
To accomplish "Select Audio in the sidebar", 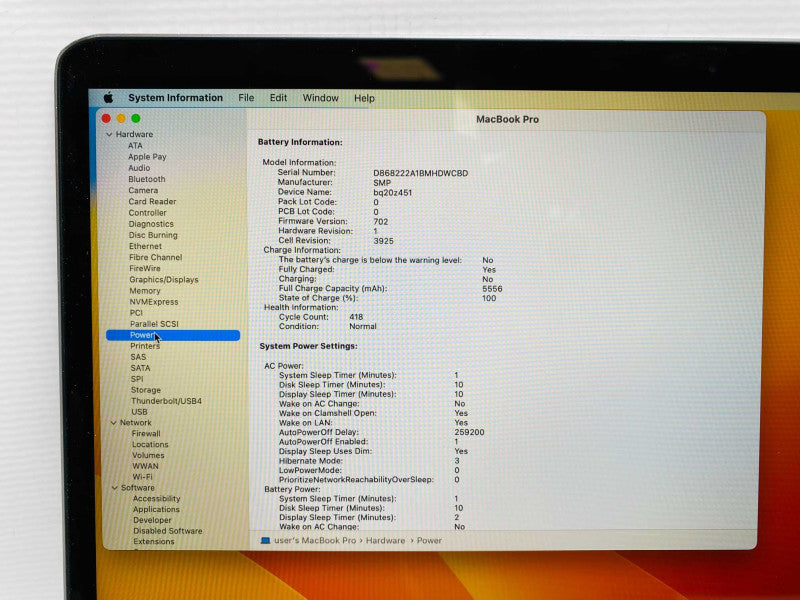I will [139, 168].
